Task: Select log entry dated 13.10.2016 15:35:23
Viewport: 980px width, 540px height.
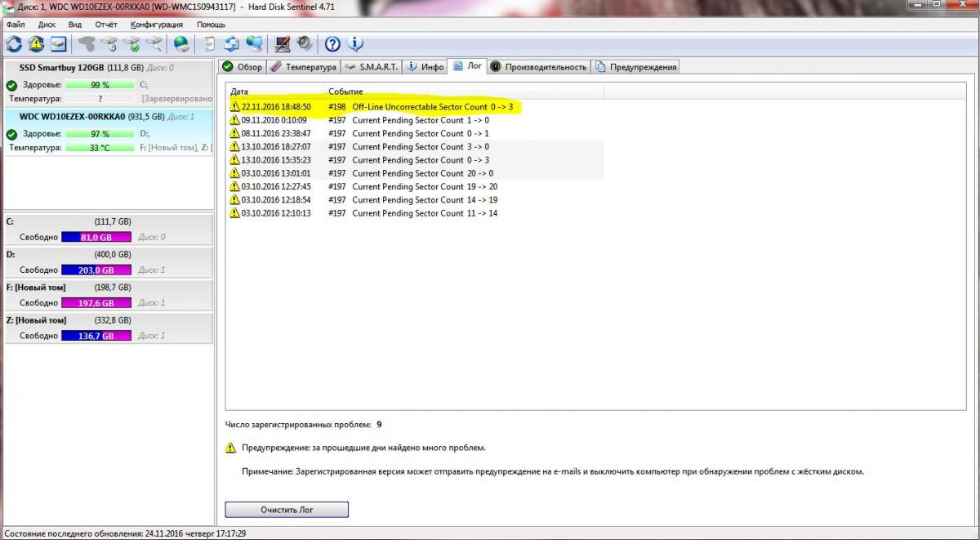Action: [x=416, y=159]
